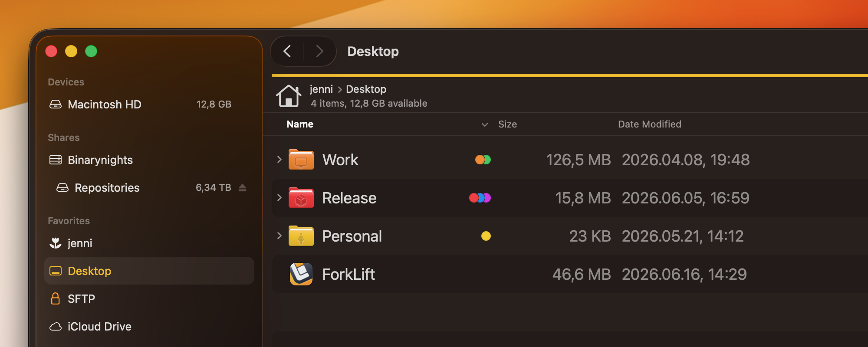868x347 pixels.
Task: Click the Binarynights server icon
Action: coord(56,160)
